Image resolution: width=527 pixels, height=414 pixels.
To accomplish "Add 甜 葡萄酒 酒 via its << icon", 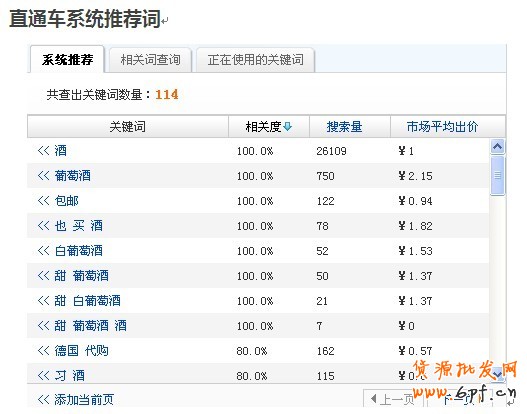I will (44, 326).
